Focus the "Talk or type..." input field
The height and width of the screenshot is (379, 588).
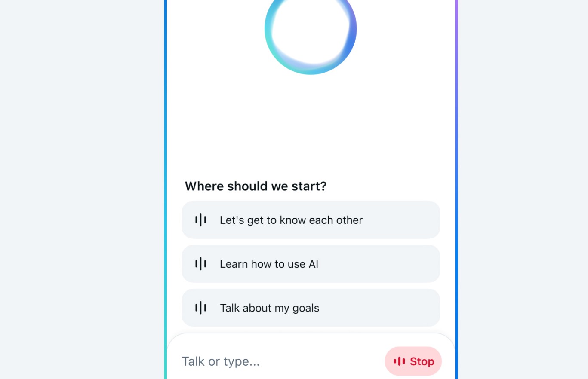click(x=275, y=361)
